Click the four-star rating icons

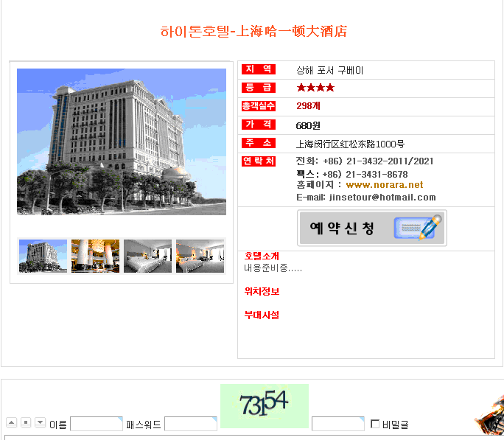315,88
